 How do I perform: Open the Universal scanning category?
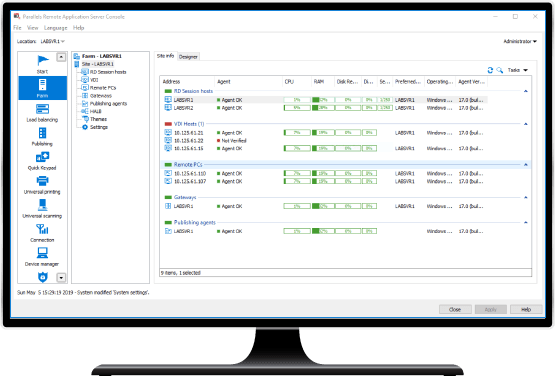point(42,205)
